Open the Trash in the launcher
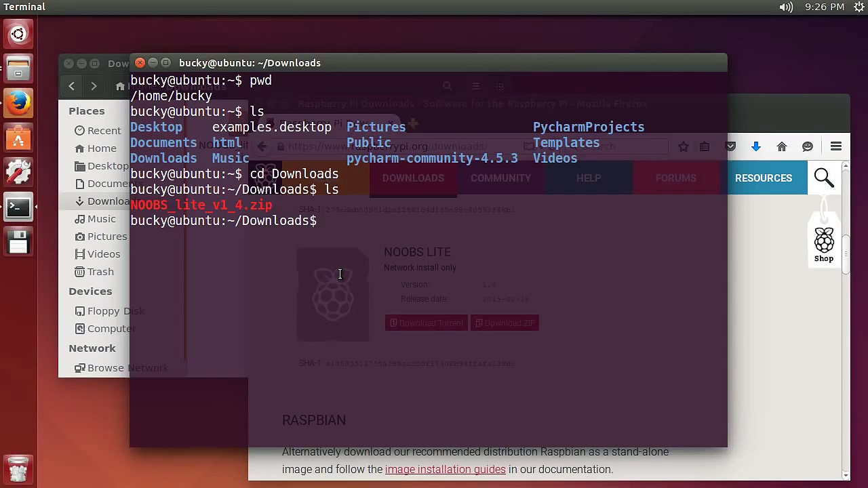This screenshot has height=488, width=868. point(18,469)
